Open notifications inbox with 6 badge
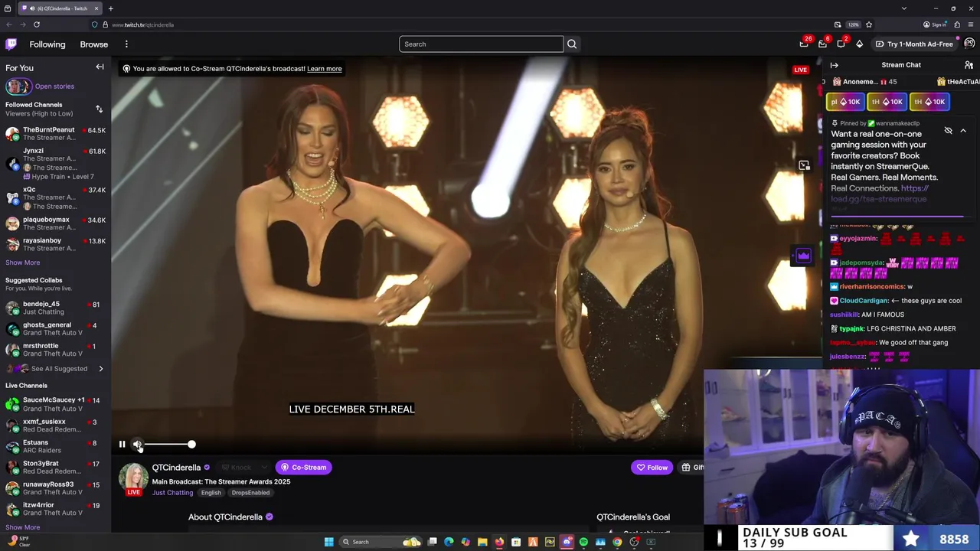The image size is (980, 551). pyautogui.click(x=822, y=44)
